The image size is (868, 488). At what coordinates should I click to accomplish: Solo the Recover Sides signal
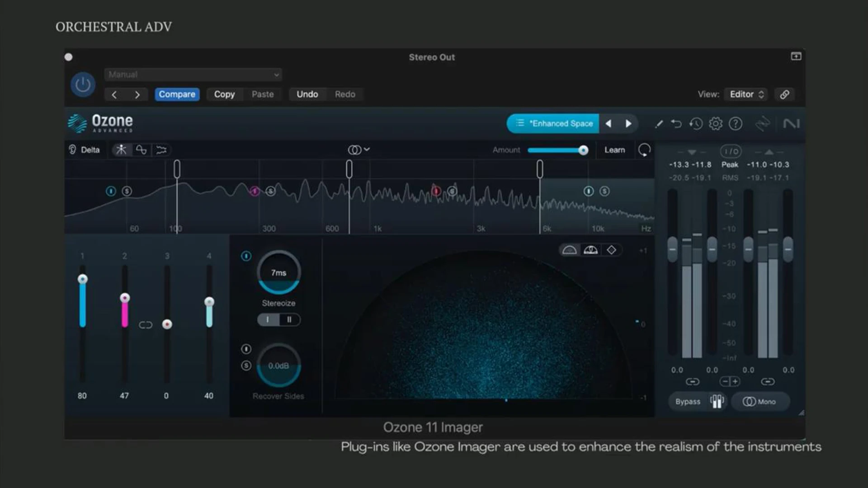point(246,366)
